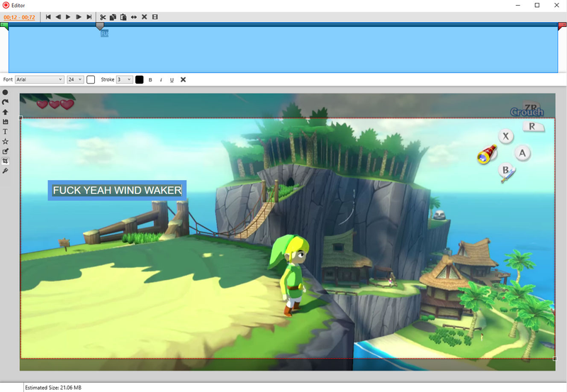The image size is (567, 392).
Task: Open the Stroke width dropdown
Action: 125,79
